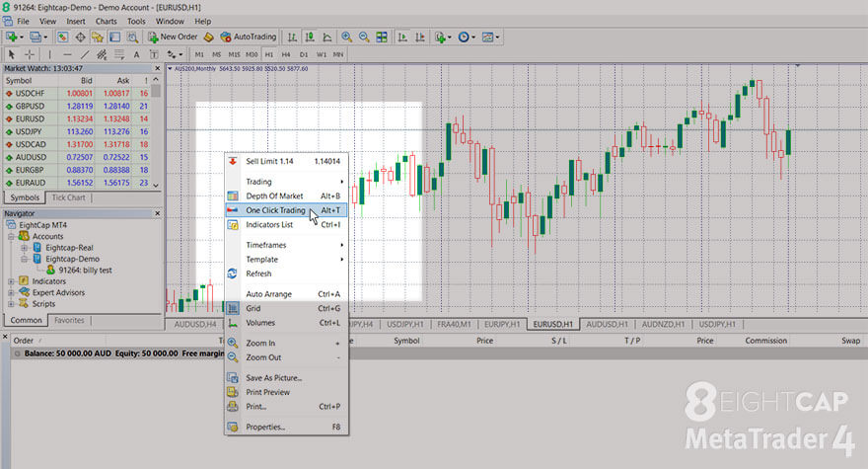Switch to M15 timeframe button
Screen dimensions: 868x469
(x=234, y=54)
